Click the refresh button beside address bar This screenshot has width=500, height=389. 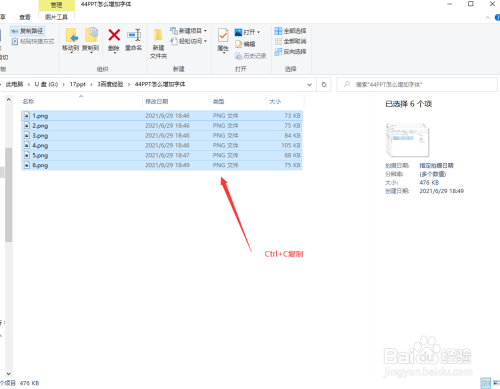tap(324, 85)
